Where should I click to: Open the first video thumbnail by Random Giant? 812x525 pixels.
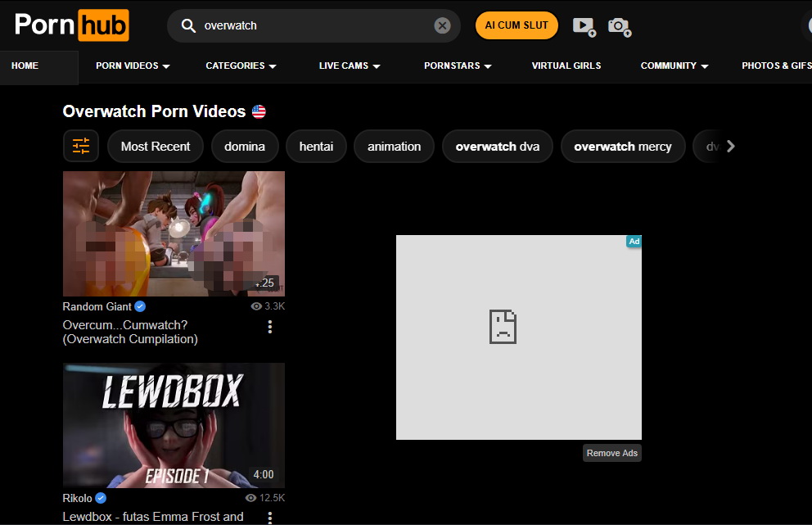[x=174, y=233]
